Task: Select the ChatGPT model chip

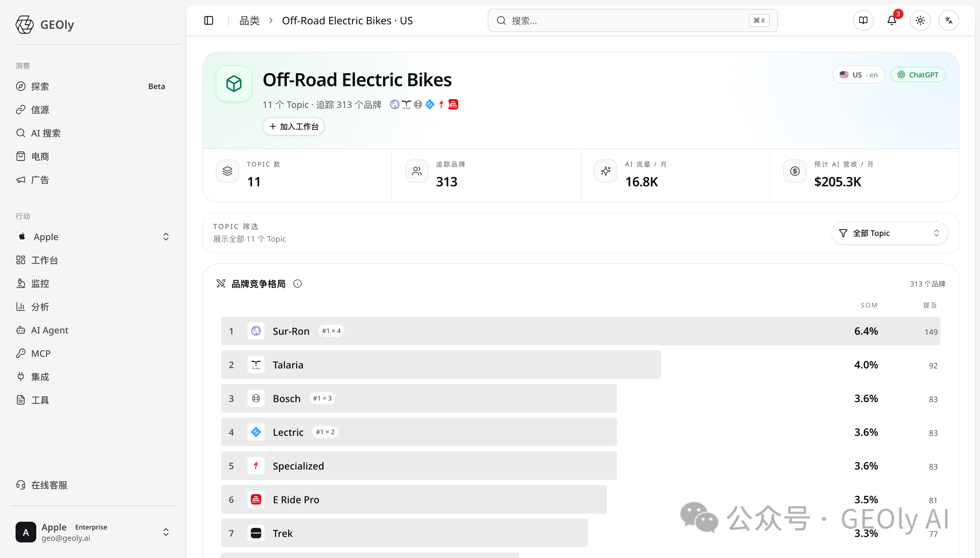Action: click(917, 75)
